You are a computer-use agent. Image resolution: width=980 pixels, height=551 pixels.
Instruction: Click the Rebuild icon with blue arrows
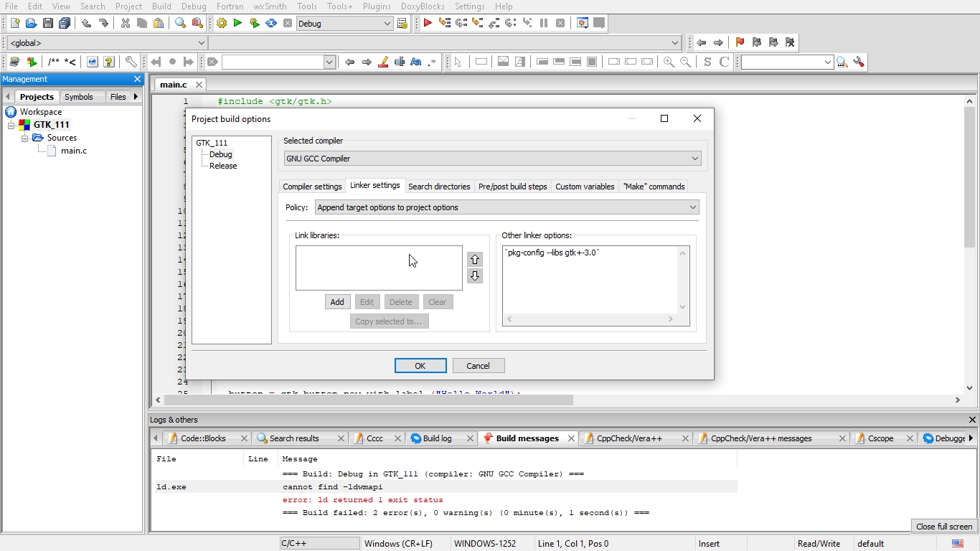[271, 24]
